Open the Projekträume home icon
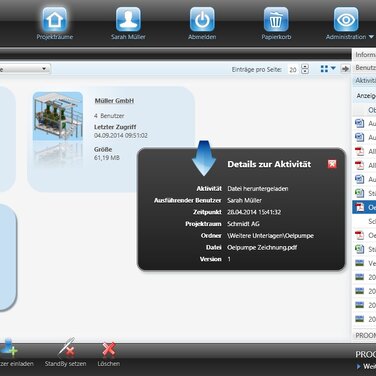This screenshot has height=376, width=376. click(55, 19)
